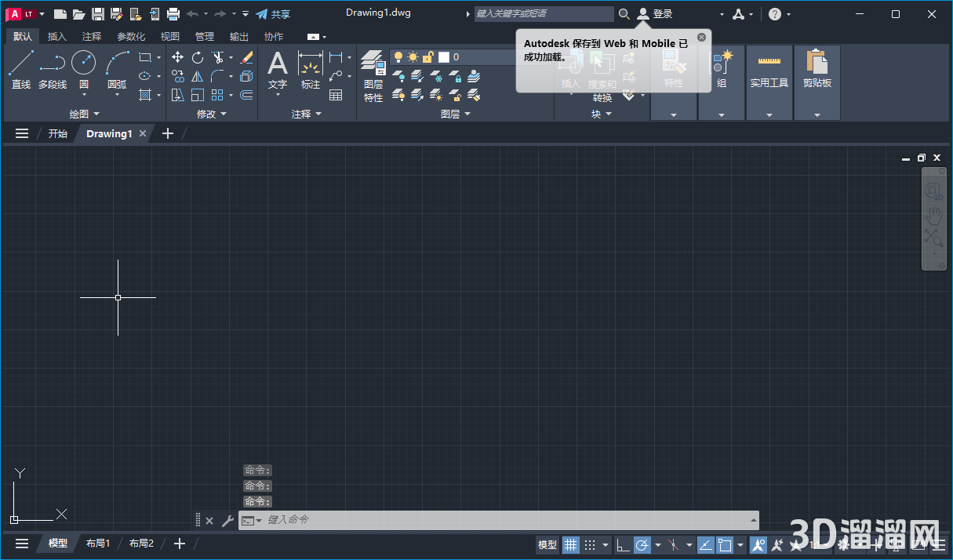Open the 插入 ribbon tab
953x560 pixels.
57,37
